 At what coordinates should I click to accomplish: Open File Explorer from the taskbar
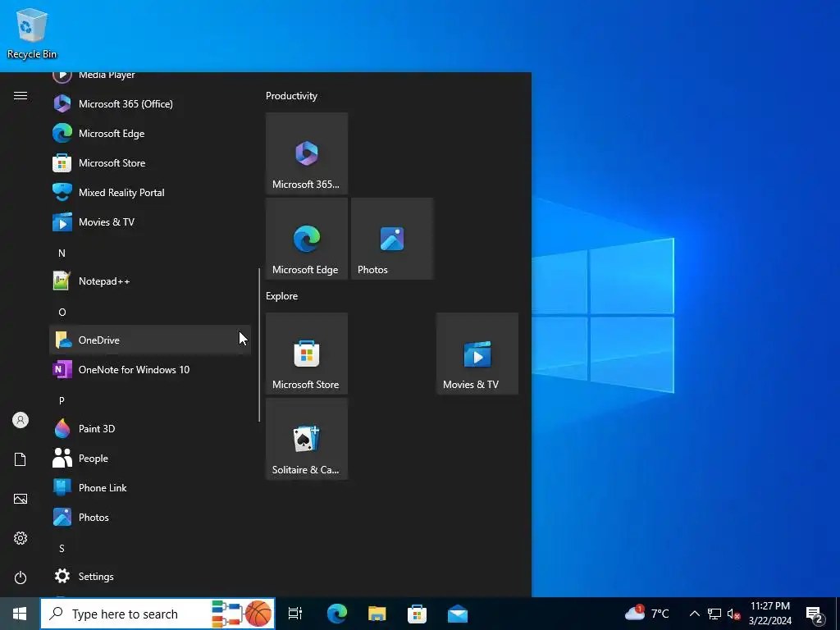click(377, 614)
